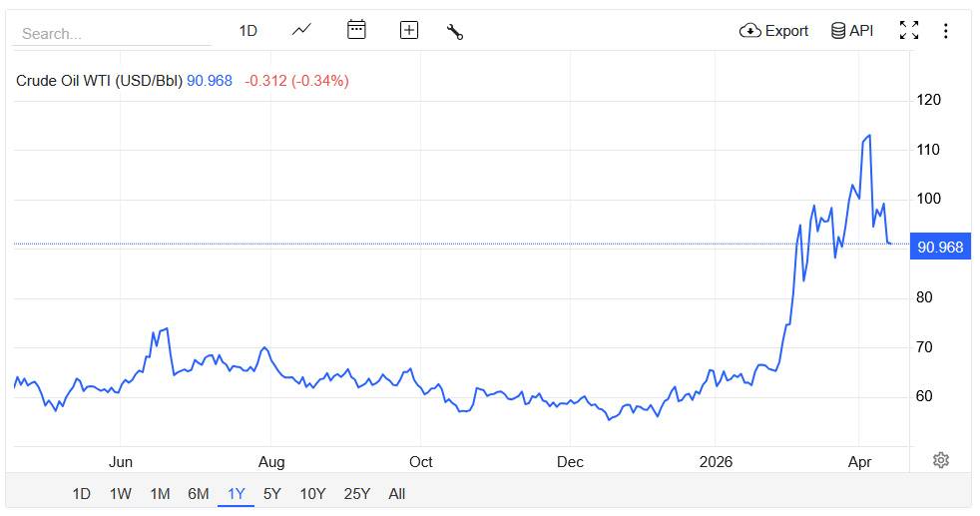Select the 25Y time range tab
The width and height of the screenshot is (980, 516).
357,494
